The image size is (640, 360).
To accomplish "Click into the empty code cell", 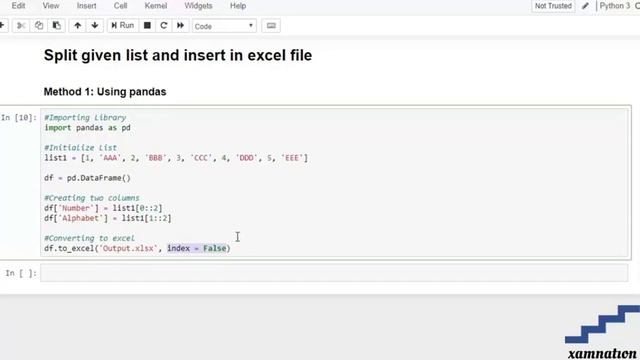I will [334, 273].
